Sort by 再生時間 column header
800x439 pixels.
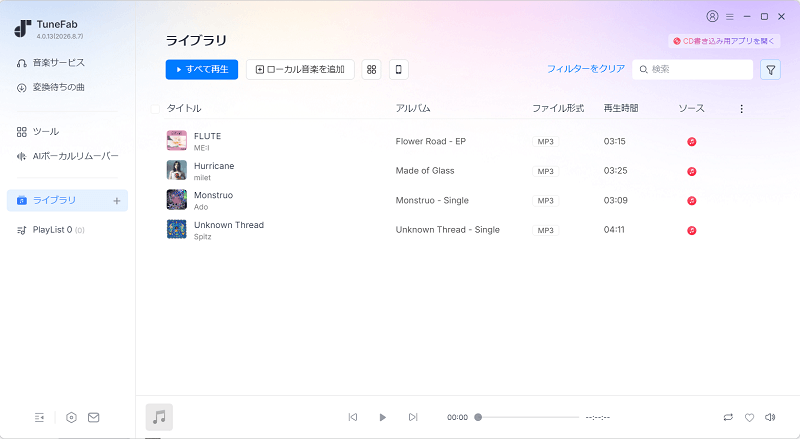point(621,108)
